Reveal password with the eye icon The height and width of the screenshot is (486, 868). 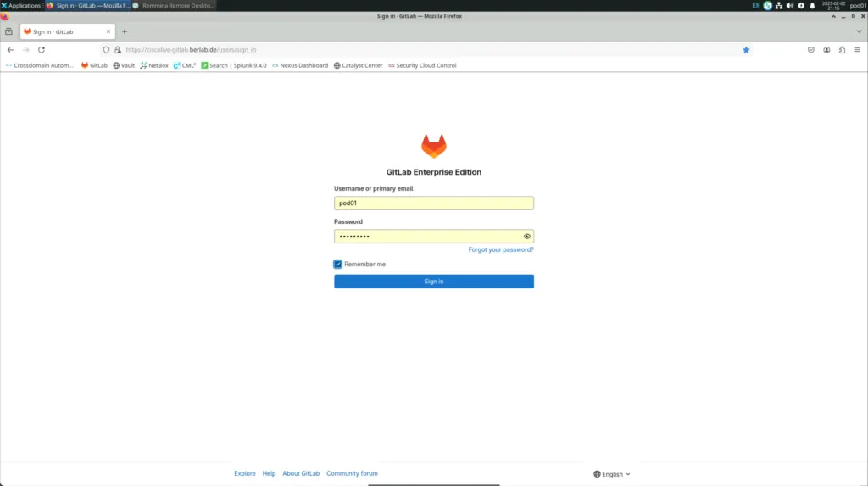click(527, 237)
